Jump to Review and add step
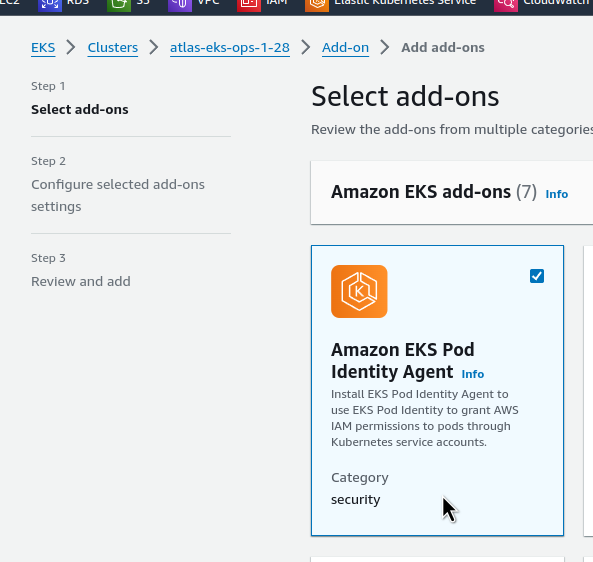This screenshot has width=593, height=562. (81, 281)
